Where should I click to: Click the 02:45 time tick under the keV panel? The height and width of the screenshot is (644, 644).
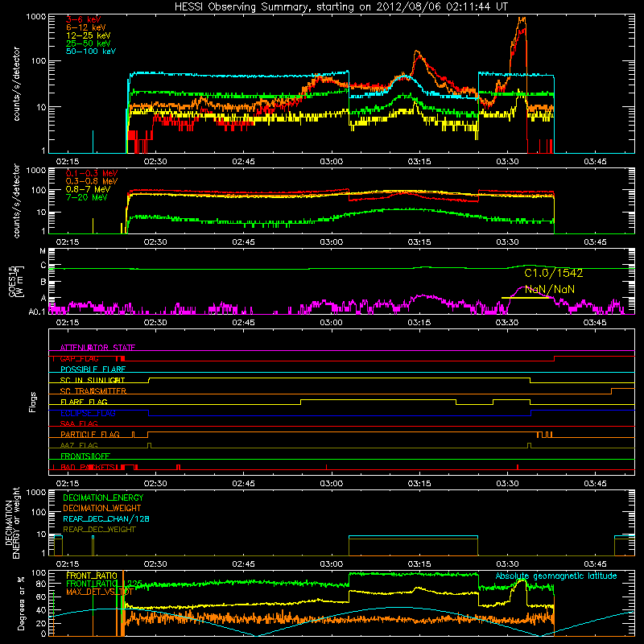[244, 162]
